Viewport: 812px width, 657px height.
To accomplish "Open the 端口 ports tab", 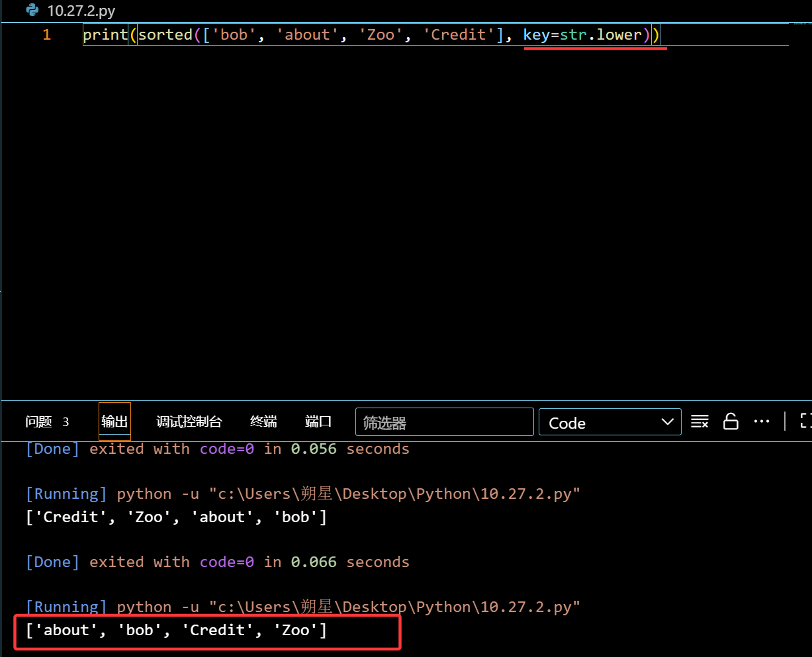I will pyautogui.click(x=318, y=422).
